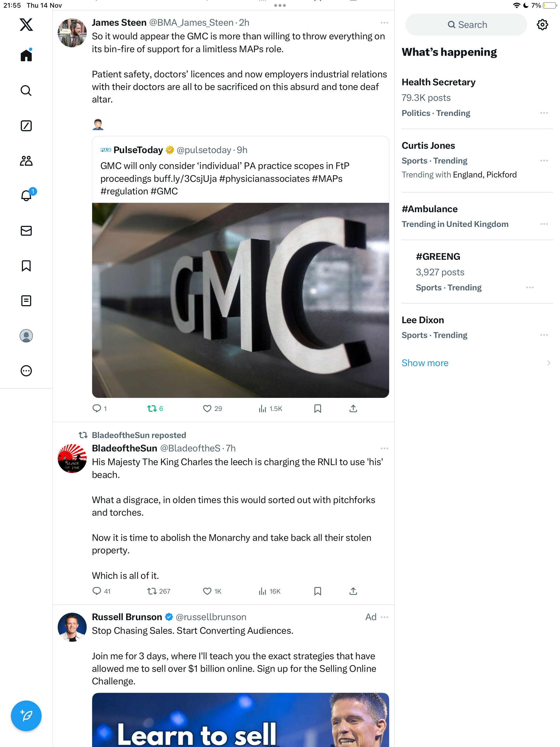This screenshot has width=560, height=747.
Task: Open the GMC sign image
Action: pyautogui.click(x=240, y=300)
